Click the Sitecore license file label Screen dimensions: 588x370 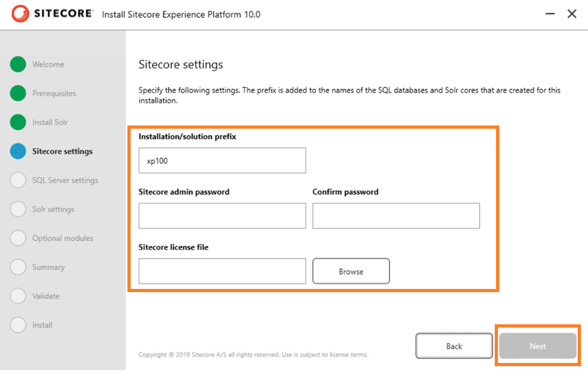(x=173, y=247)
